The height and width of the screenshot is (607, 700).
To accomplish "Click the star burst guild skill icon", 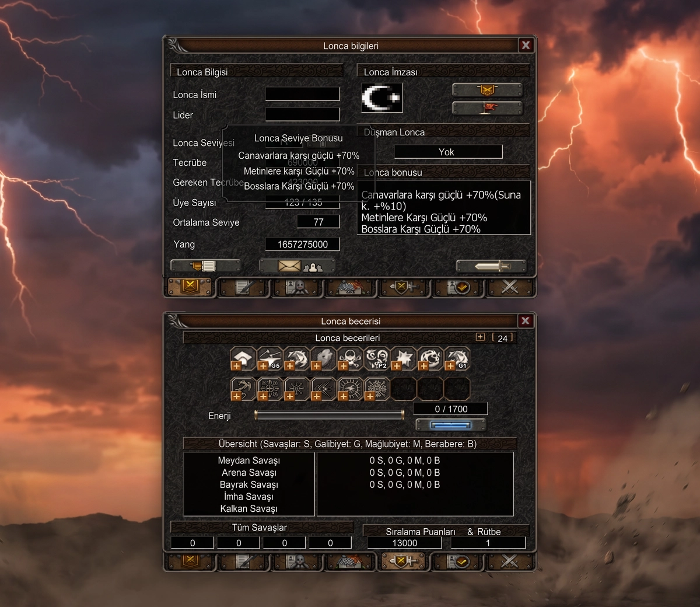I will 403,359.
